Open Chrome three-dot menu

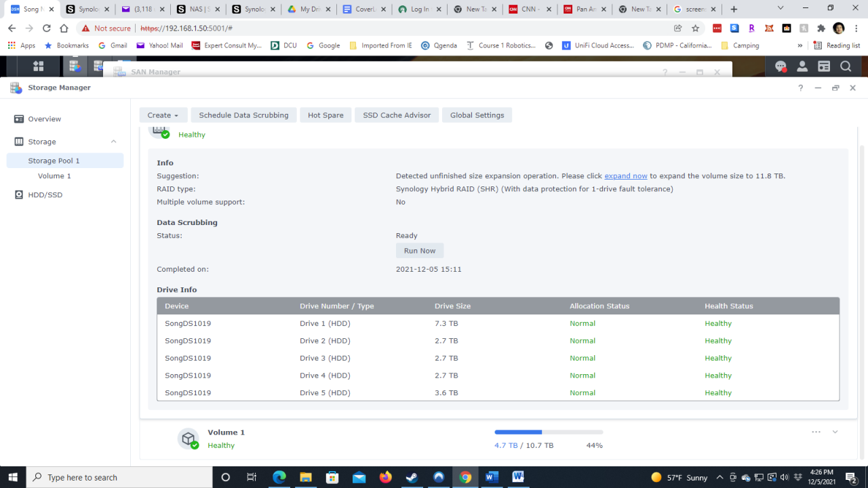(x=856, y=28)
